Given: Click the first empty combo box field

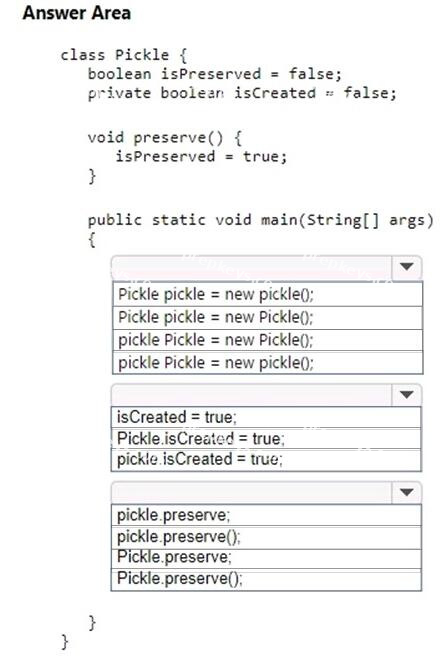Looking at the screenshot, I should tap(252, 267).
